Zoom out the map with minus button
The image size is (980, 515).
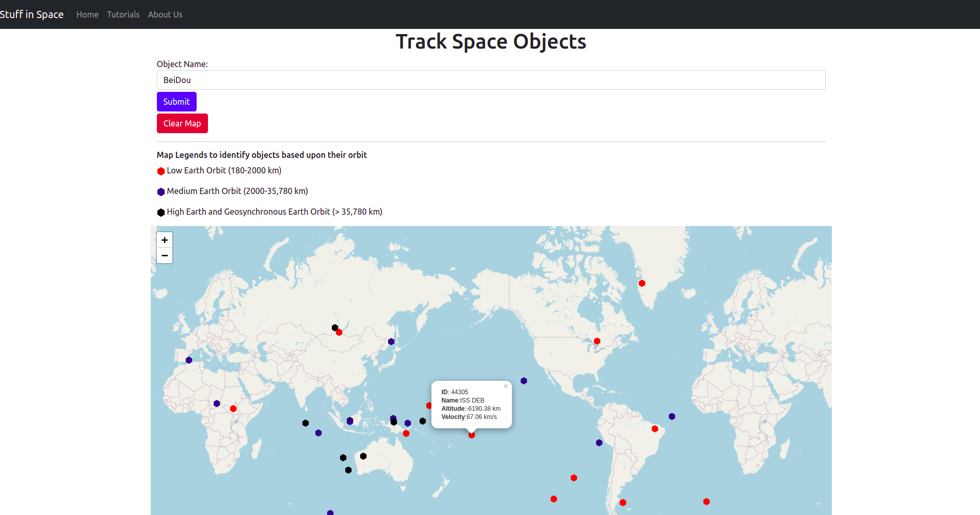click(165, 255)
